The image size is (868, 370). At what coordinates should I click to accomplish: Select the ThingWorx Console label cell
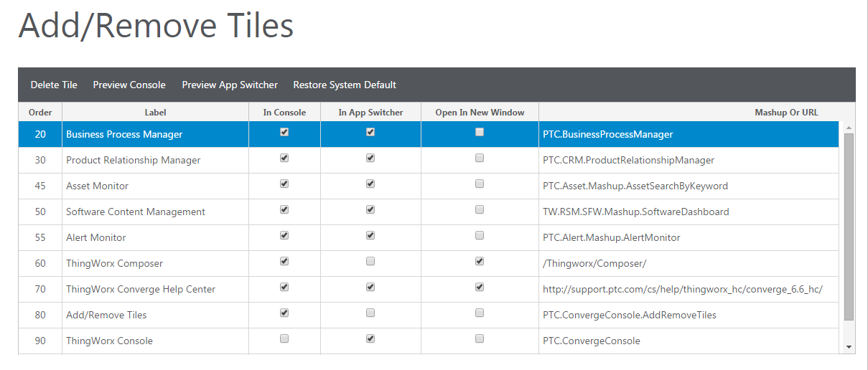(x=155, y=341)
